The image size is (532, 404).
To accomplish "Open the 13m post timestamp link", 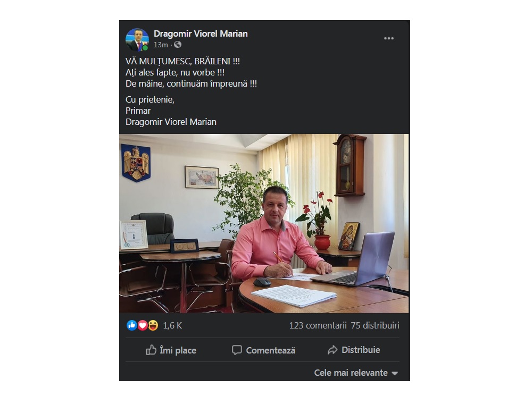I will (x=161, y=45).
